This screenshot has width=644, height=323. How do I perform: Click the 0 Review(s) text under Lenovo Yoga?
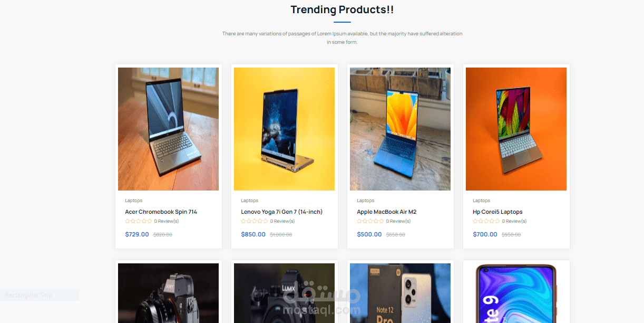coord(282,221)
